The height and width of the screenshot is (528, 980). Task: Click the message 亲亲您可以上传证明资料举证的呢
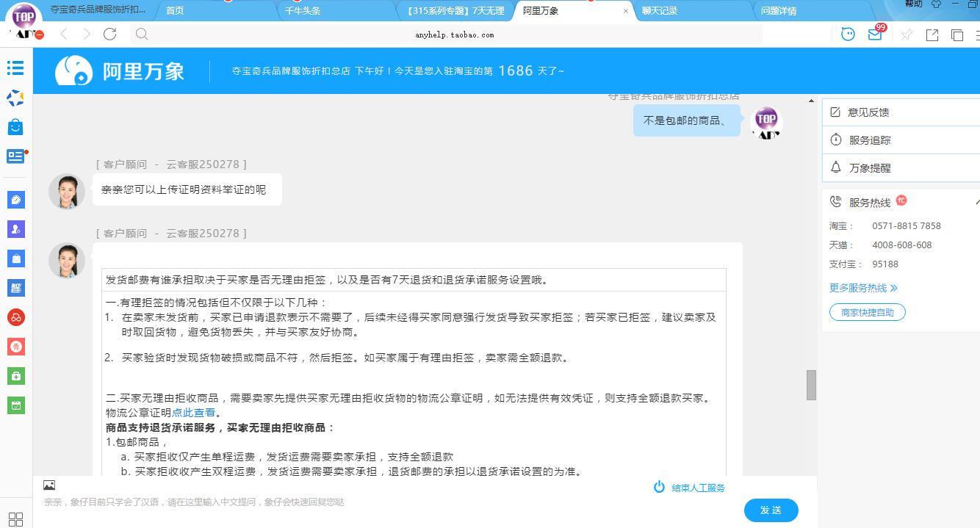click(187, 189)
